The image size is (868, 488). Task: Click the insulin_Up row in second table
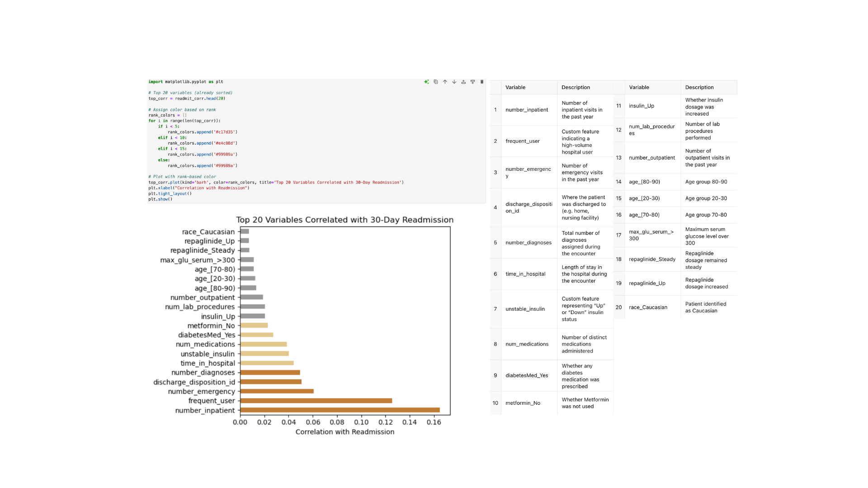pyautogui.click(x=641, y=106)
